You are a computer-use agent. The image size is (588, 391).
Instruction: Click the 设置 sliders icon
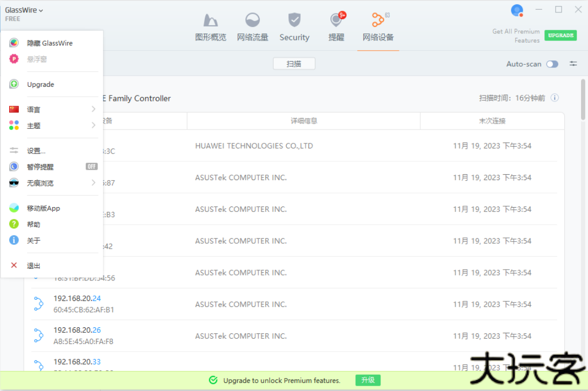point(14,150)
